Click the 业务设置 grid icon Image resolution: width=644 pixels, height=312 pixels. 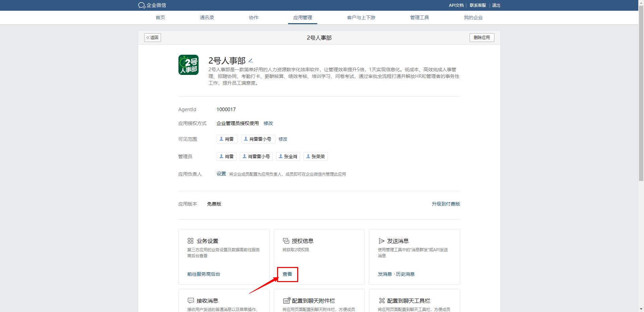coord(191,241)
